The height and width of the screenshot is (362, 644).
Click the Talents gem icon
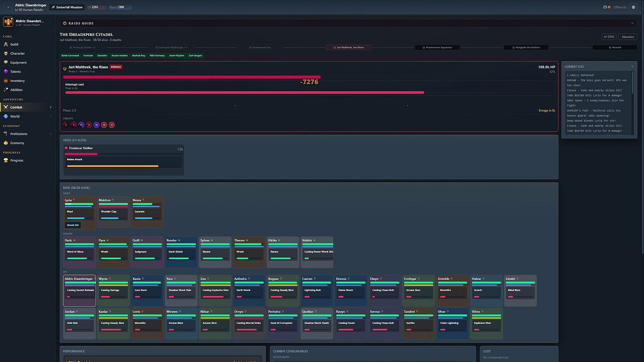coord(6,71)
